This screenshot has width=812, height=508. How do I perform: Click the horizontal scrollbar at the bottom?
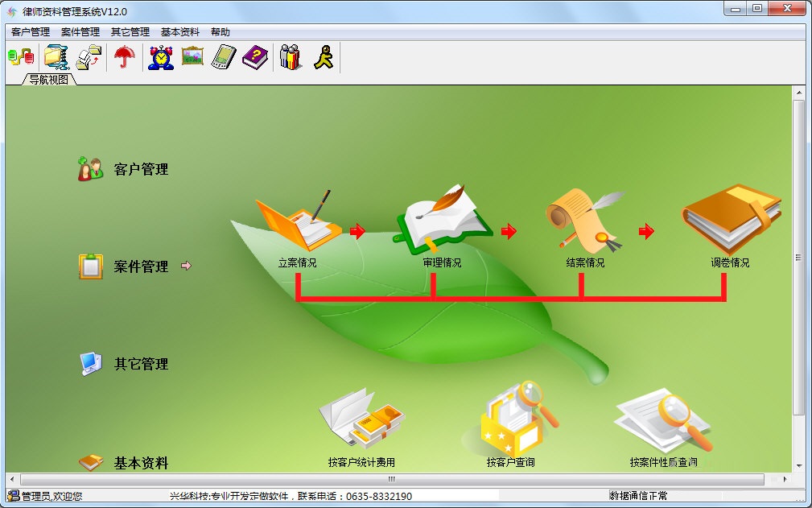[390, 479]
